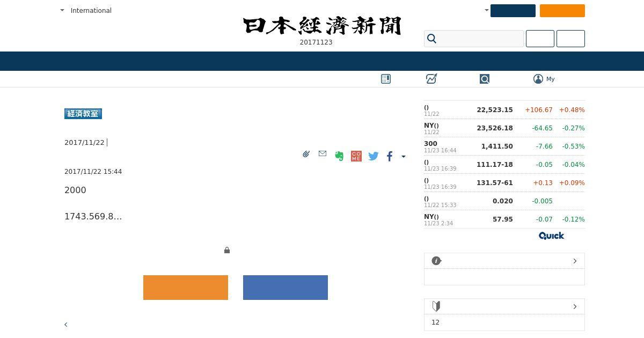This screenshot has width=644, height=338.
Task: Click the article date 2017/11/22 15:44
Action: pos(93,172)
